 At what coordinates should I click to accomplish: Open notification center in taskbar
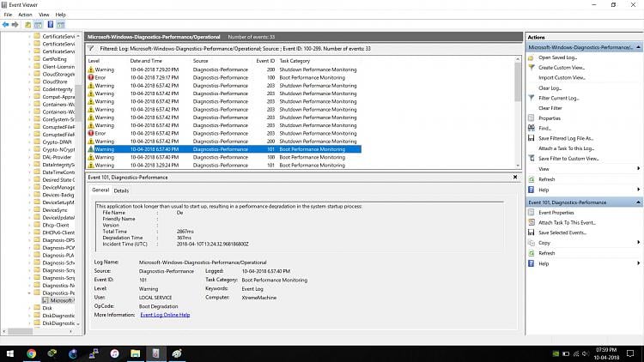point(630,353)
